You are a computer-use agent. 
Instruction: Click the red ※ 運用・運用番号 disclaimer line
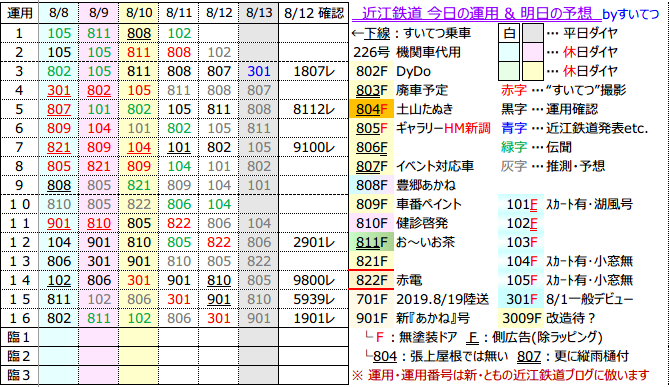500,375
